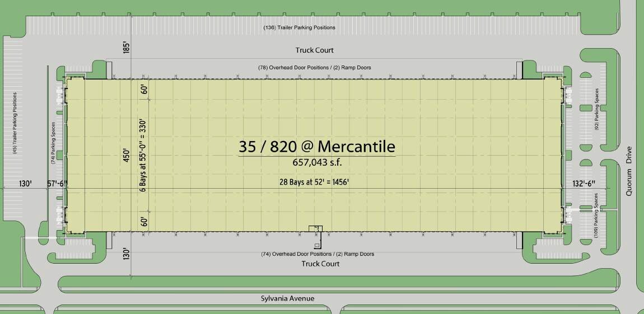
Task: Click the '185'' dimension label
Action: click(127, 47)
